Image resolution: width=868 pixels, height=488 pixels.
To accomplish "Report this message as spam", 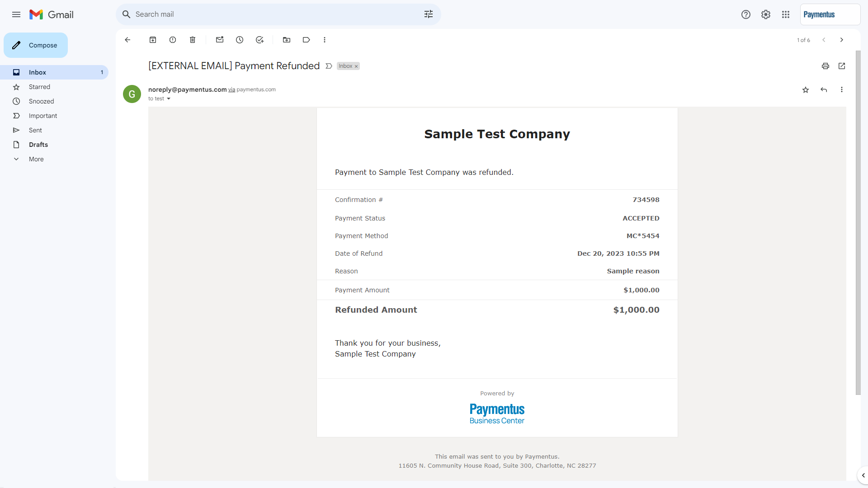I will click(x=173, y=40).
